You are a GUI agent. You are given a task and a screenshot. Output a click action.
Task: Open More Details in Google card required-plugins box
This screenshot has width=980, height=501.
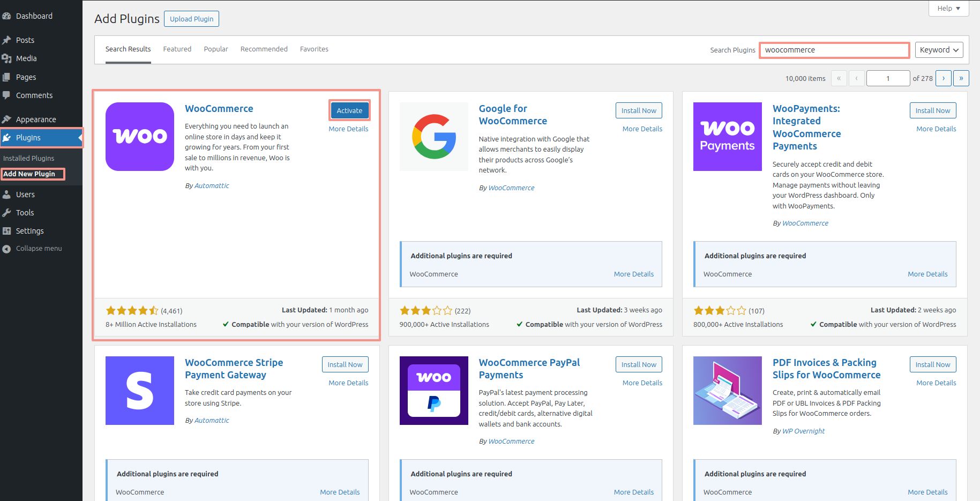coord(634,274)
